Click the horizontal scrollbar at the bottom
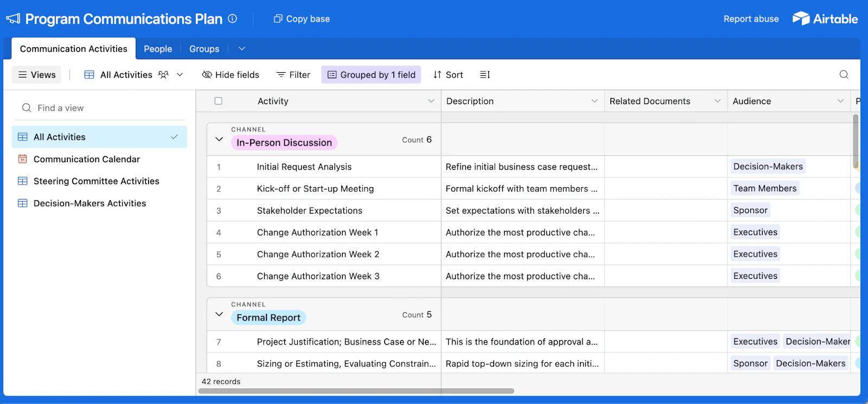The width and height of the screenshot is (868, 404). coord(356,391)
